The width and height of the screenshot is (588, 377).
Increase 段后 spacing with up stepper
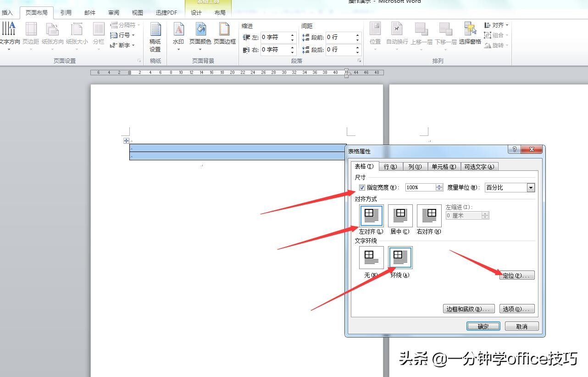tap(357, 47)
